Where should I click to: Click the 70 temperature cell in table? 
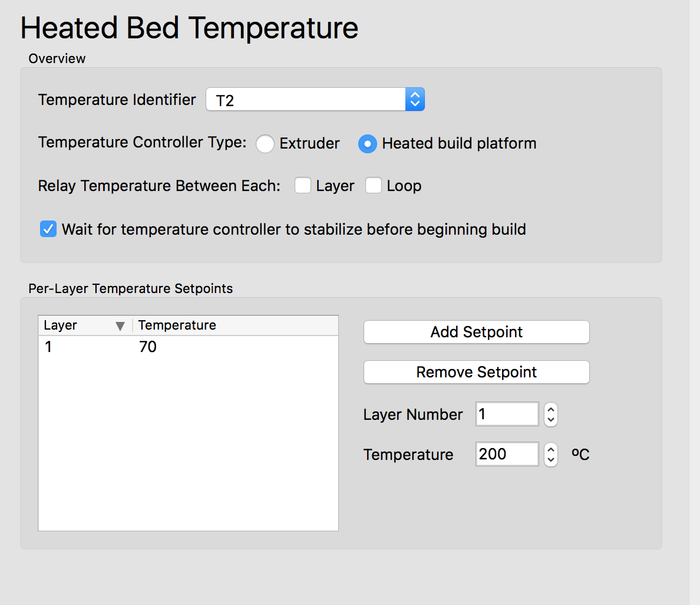click(x=148, y=347)
